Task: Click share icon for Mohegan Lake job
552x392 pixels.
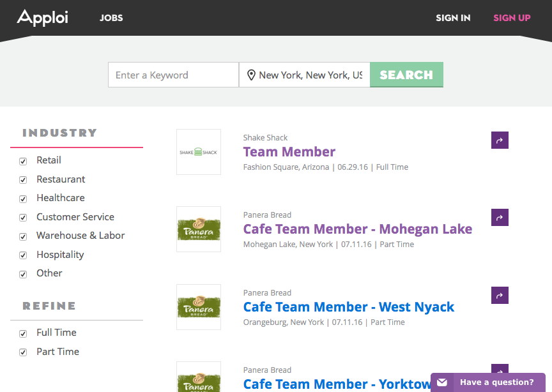Action: point(500,218)
